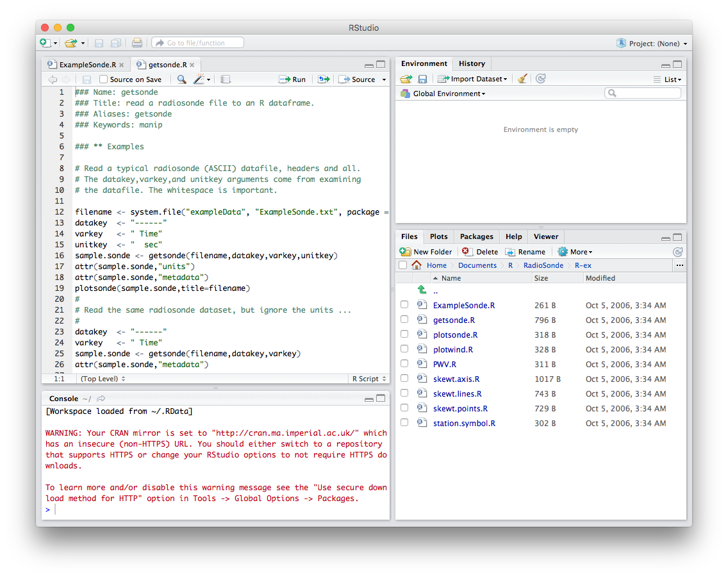Screen dimensions: 728x578
Task: Enable the Source on Save checkbox
Action: point(103,79)
